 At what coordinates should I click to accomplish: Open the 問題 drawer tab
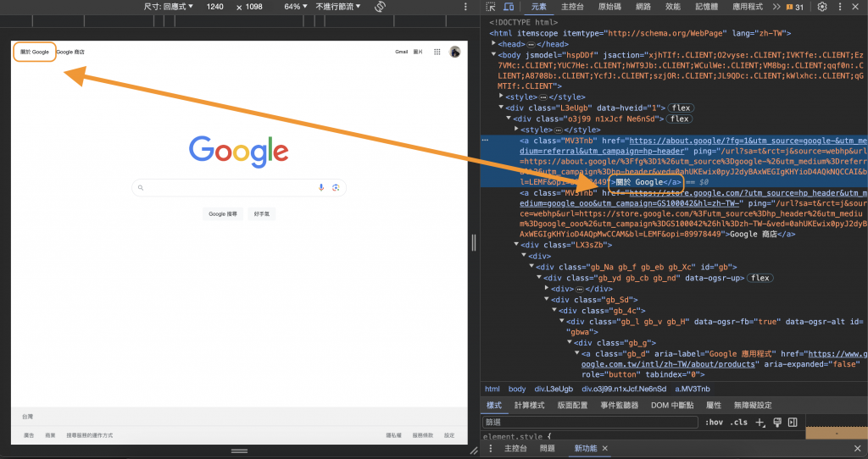547,449
